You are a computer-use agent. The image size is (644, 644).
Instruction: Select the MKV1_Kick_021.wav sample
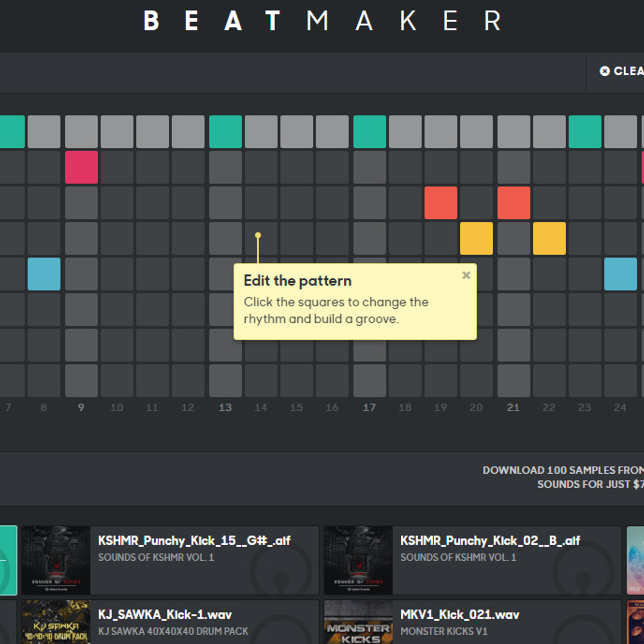pos(472,622)
